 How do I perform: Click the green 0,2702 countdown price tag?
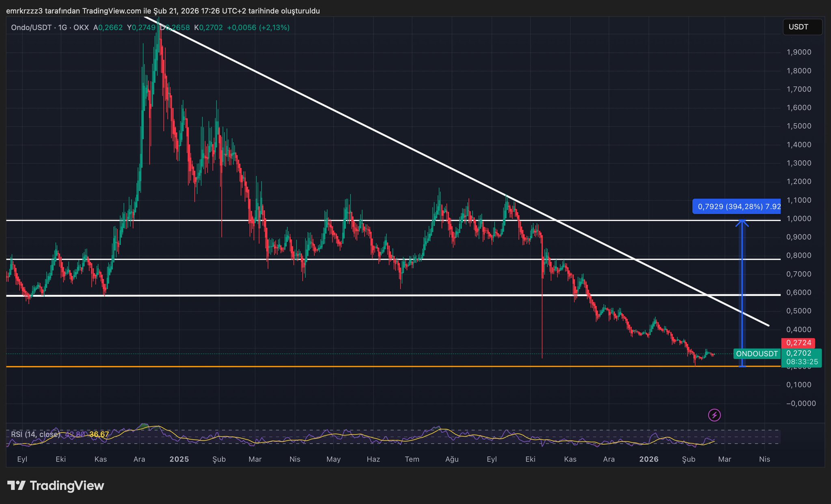pos(801,358)
